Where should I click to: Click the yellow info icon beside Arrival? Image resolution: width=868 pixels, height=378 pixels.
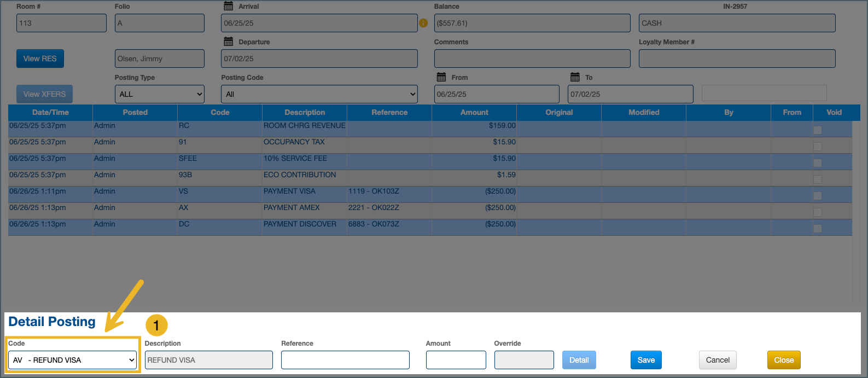point(423,23)
